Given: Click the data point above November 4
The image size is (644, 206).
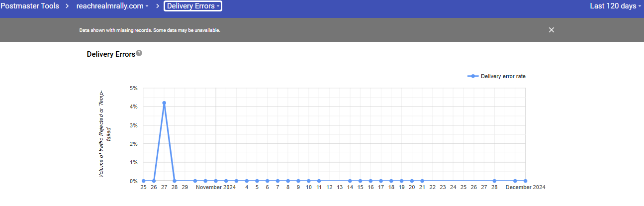Looking at the screenshot, I should tap(247, 181).
